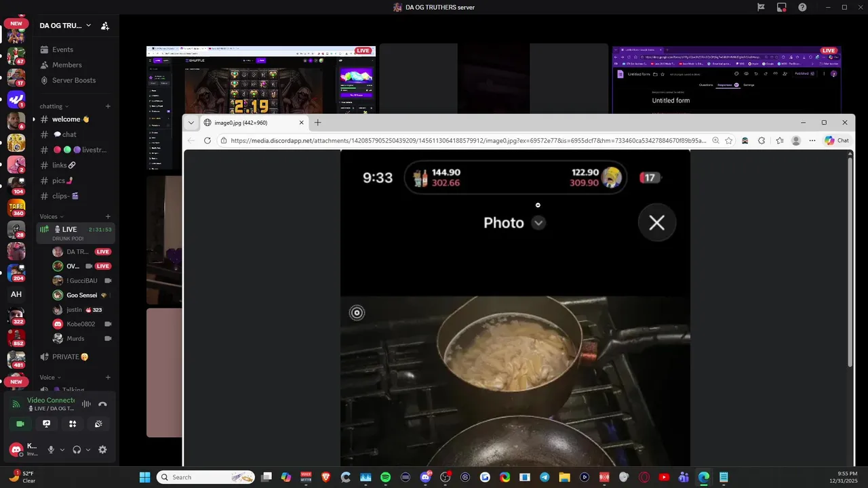
Task: Select the LIVE voice channel
Action: pyautogui.click(x=76, y=232)
